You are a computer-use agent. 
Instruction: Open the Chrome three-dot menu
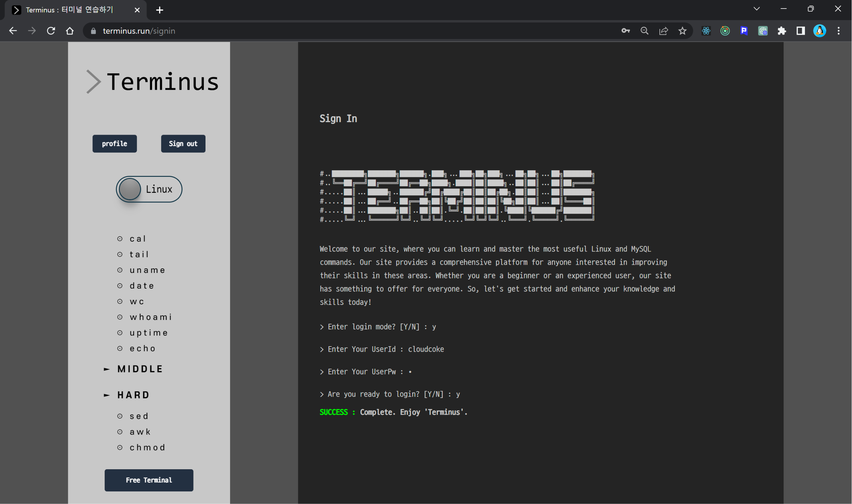click(839, 31)
